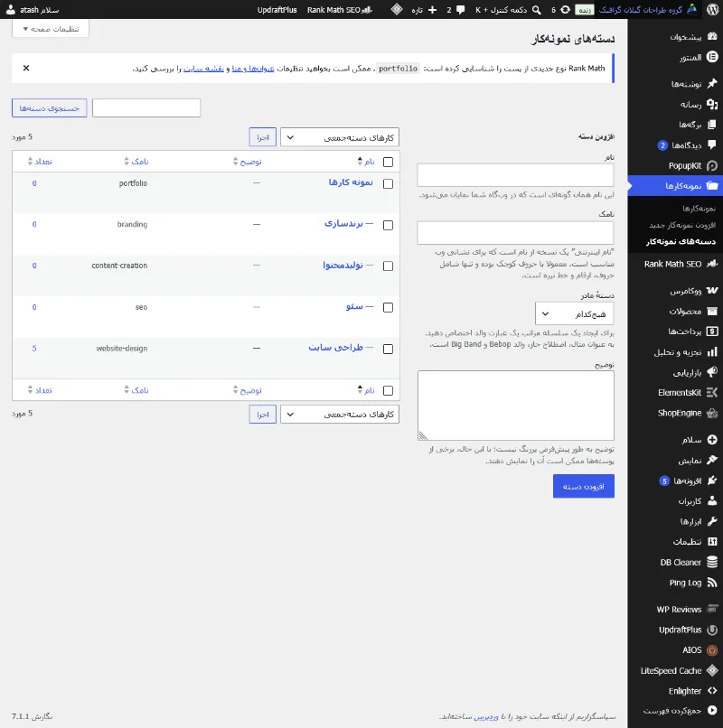The height and width of the screenshot is (728, 723).
Task: Open the Dashboard gauge icon in sidebar
Action: [x=712, y=37]
